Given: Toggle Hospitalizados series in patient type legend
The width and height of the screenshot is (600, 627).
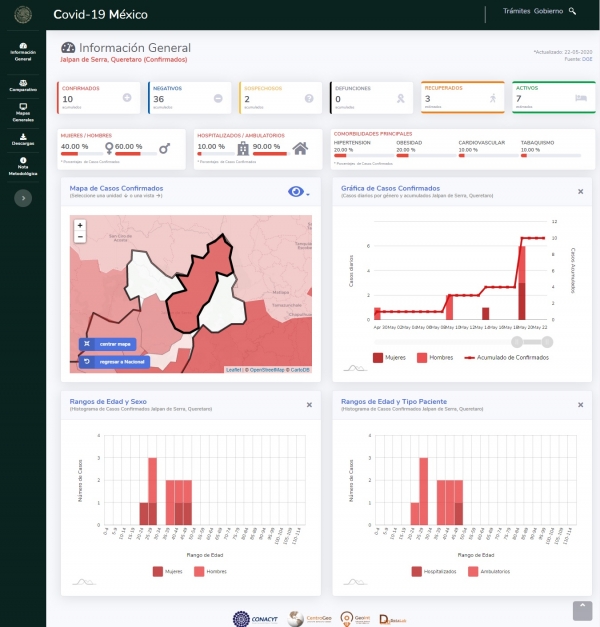Looking at the screenshot, I should point(431,572).
